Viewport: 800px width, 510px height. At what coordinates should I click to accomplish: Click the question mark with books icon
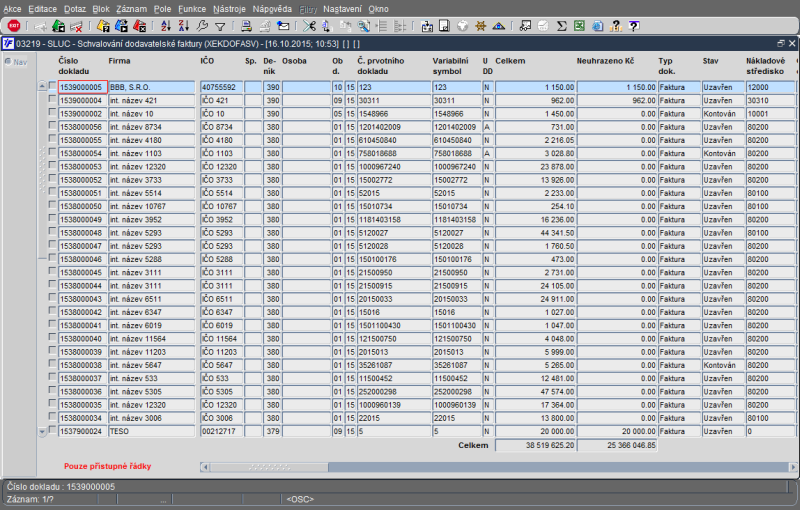[616, 26]
